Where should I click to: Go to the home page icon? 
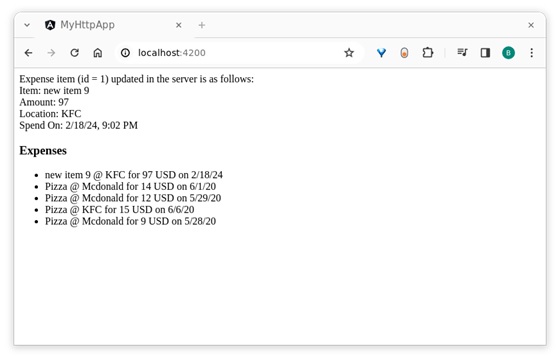coord(98,53)
